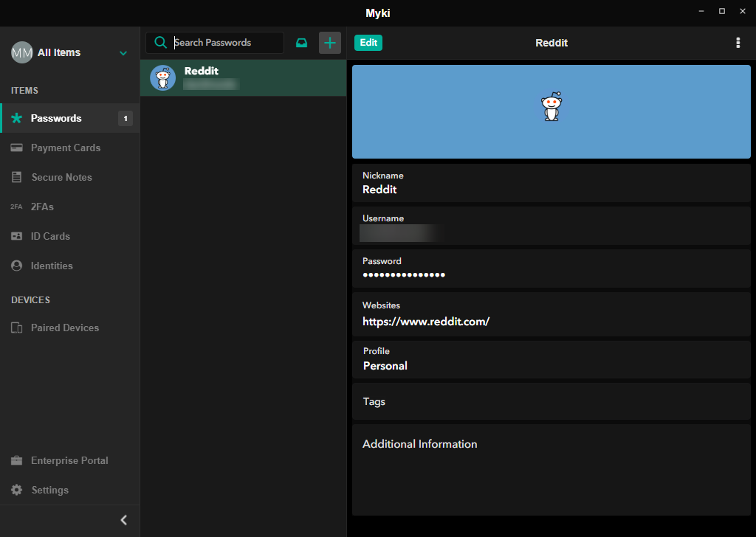Select ID Cards in sidebar
This screenshot has width=756, height=537.
tap(70, 236)
